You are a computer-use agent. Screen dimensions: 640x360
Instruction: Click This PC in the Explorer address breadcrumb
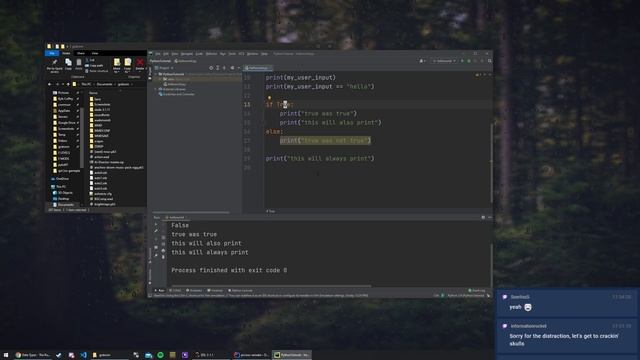pyautogui.click(x=86, y=84)
